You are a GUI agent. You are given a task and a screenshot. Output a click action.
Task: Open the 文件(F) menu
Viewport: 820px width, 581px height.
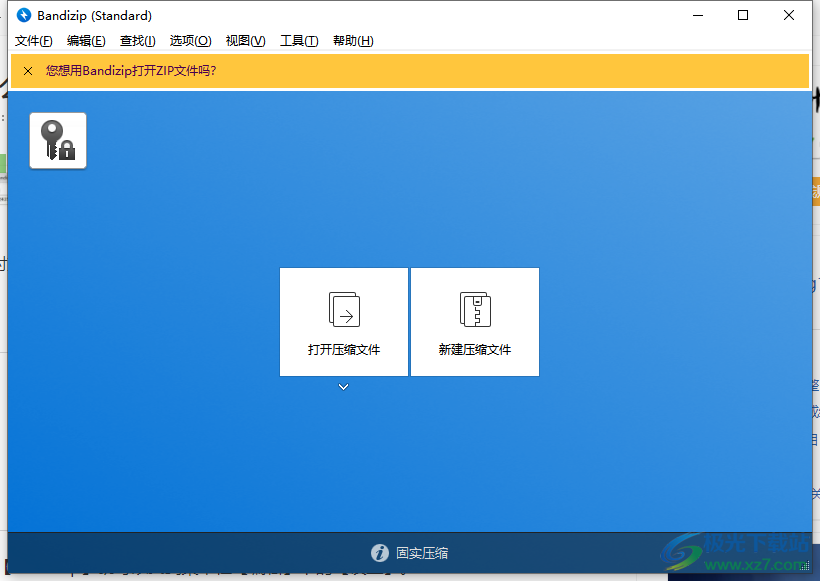tap(33, 41)
